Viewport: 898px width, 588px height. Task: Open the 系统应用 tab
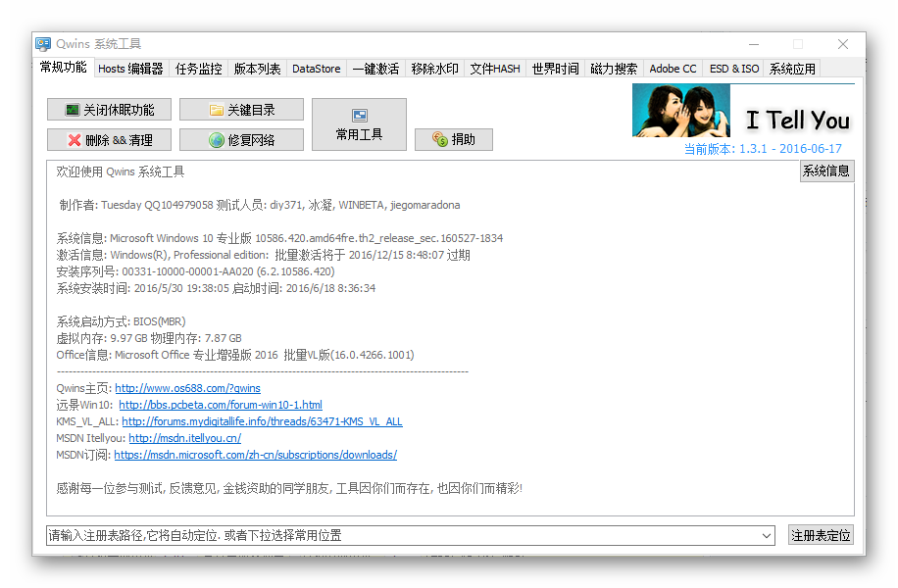[x=792, y=69]
